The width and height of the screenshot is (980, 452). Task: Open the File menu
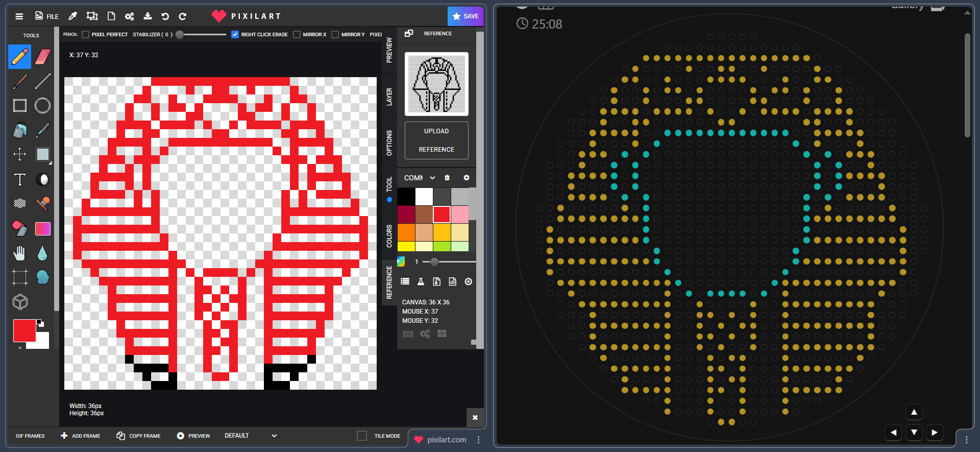(46, 16)
